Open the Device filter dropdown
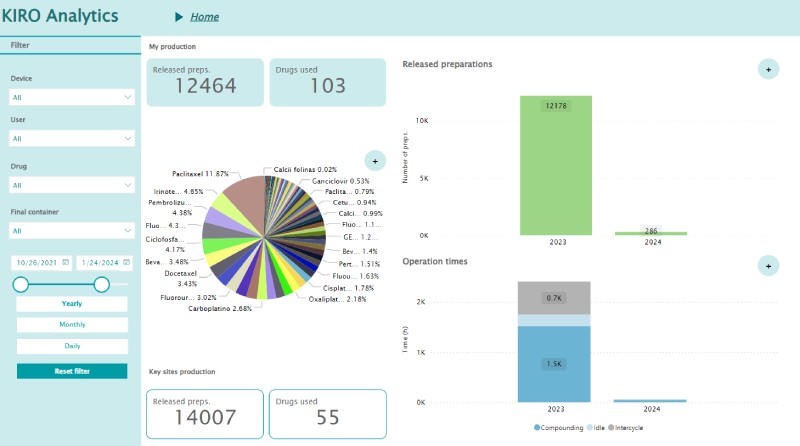 coord(72,97)
